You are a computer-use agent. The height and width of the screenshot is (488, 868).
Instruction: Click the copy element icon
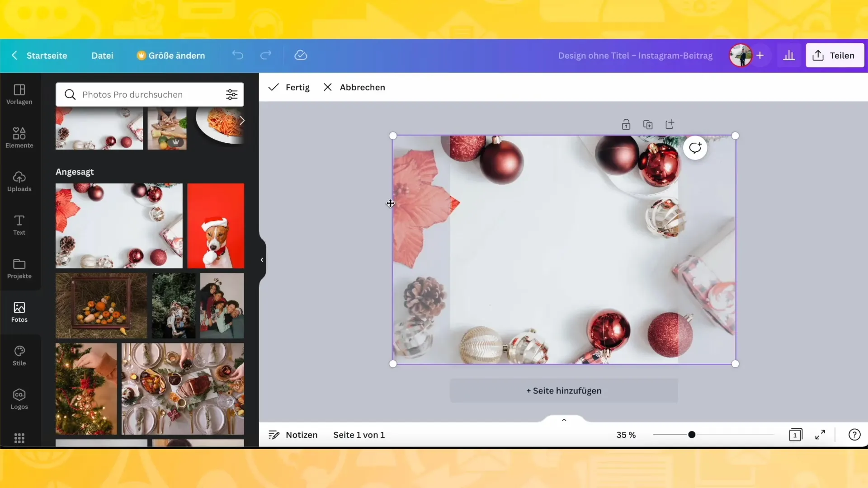[648, 125]
